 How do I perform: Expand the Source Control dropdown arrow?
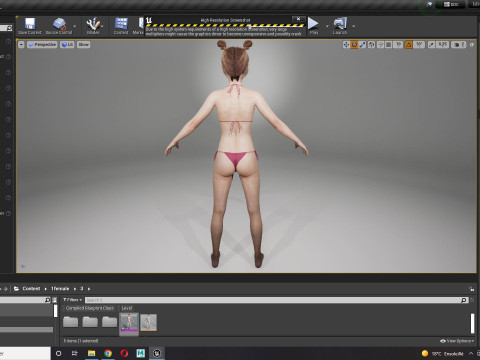(x=75, y=26)
